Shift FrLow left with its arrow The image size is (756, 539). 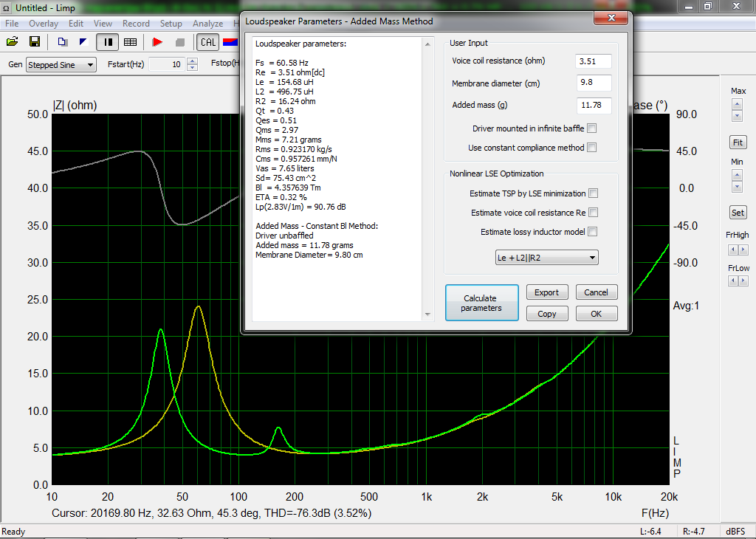733,281
